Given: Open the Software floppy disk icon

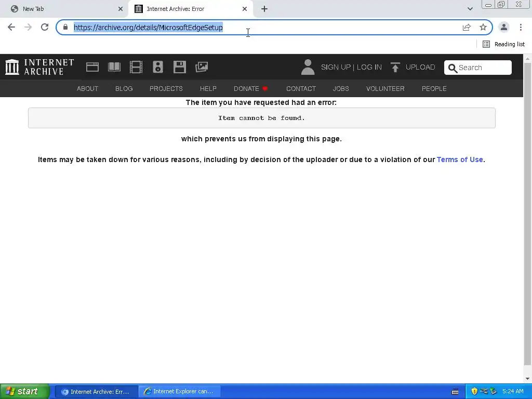Looking at the screenshot, I should pos(179,67).
